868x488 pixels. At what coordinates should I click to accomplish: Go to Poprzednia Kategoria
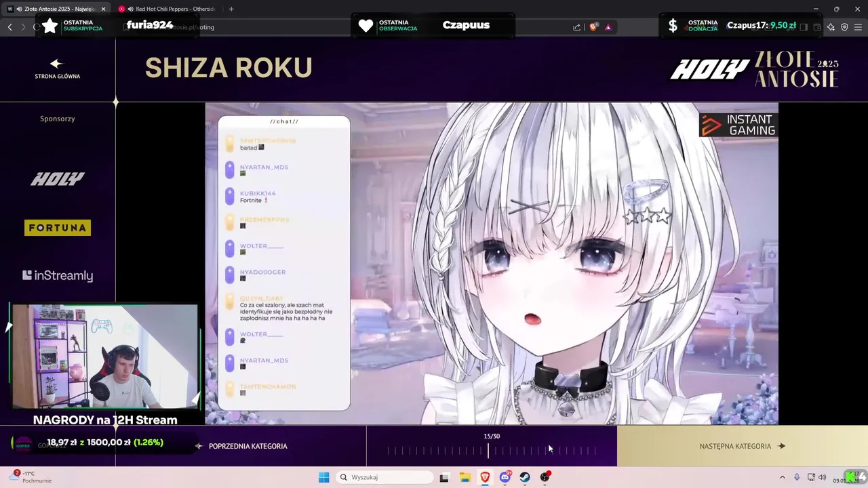(241, 446)
